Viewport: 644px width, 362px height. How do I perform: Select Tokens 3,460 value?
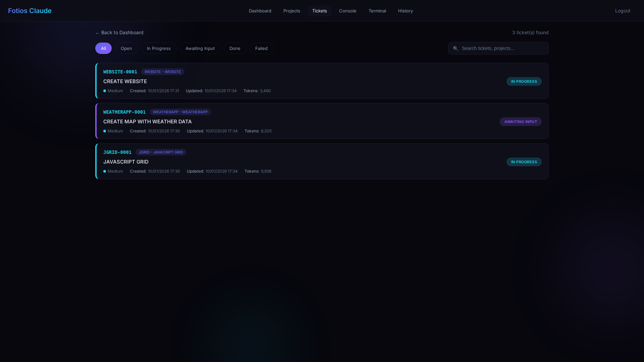pos(265,91)
